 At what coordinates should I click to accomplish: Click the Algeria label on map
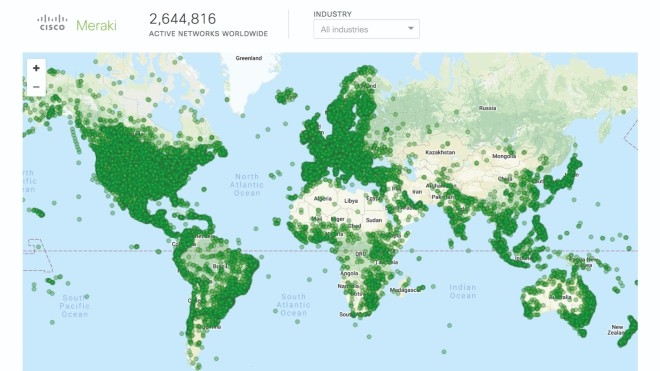[x=323, y=199]
